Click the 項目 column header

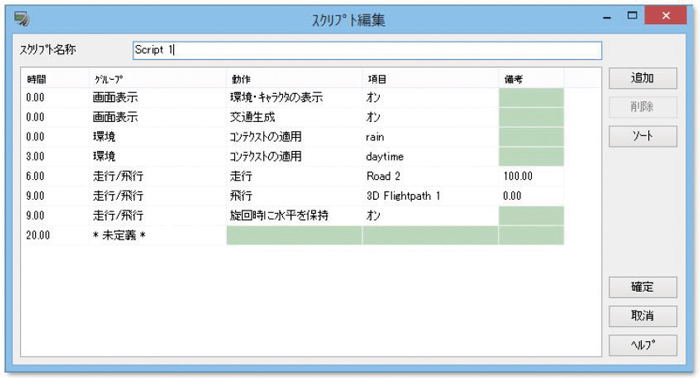point(430,79)
